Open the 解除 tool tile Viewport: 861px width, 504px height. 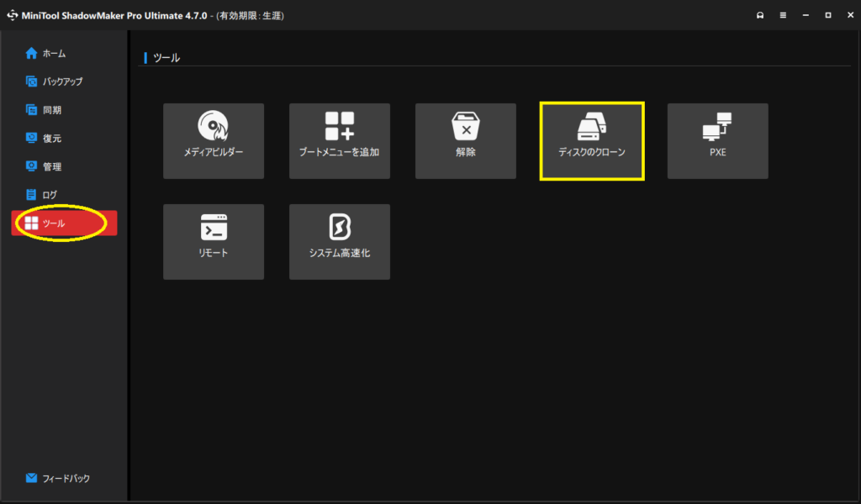point(466,141)
